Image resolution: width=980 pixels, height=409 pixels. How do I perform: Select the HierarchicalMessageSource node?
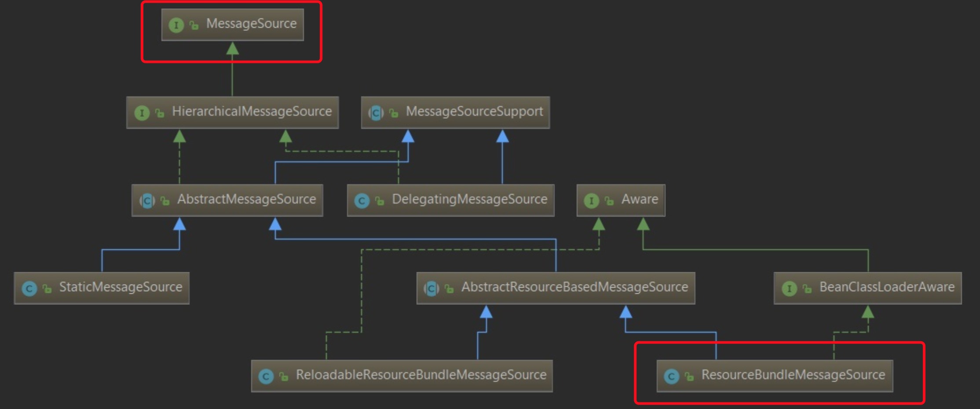(x=232, y=113)
